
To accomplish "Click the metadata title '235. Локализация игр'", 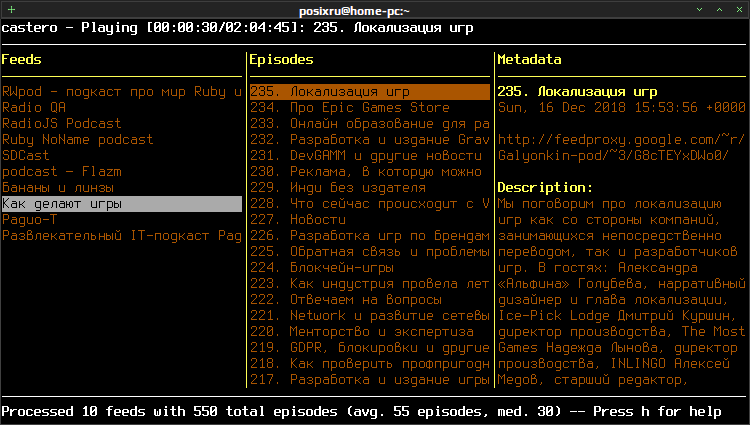I will (577, 91).
